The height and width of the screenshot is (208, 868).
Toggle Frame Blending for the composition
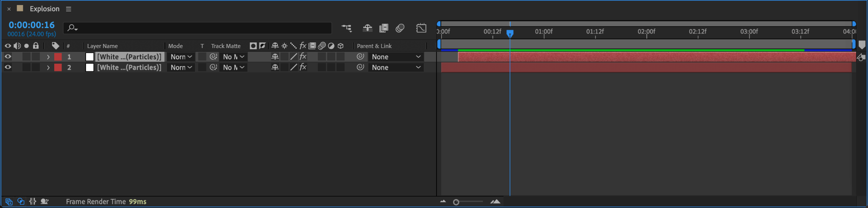click(x=384, y=28)
